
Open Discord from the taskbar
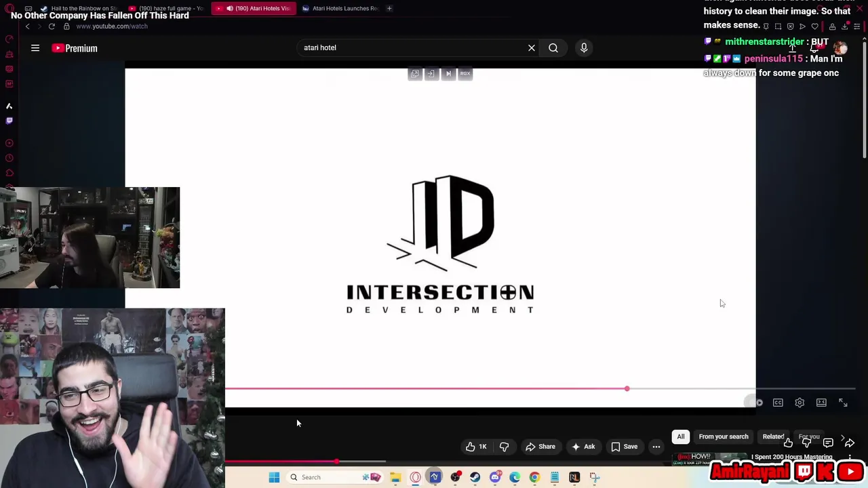coord(495,477)
